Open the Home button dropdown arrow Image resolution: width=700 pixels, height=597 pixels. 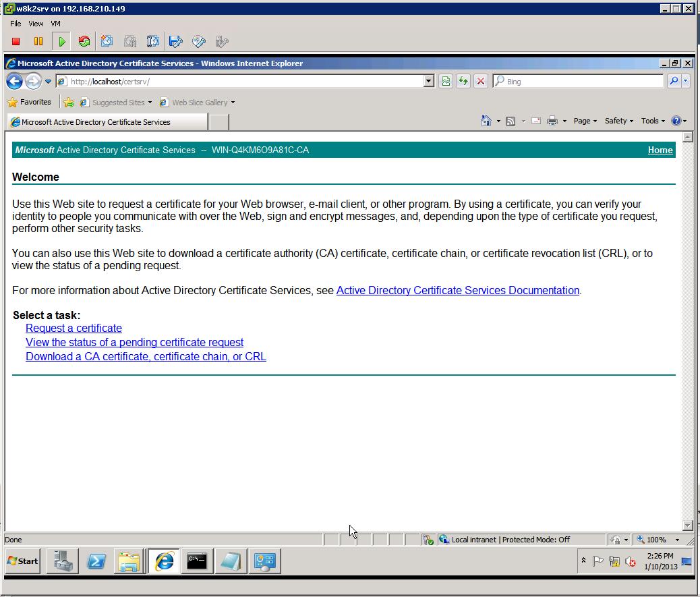(498, 121)
